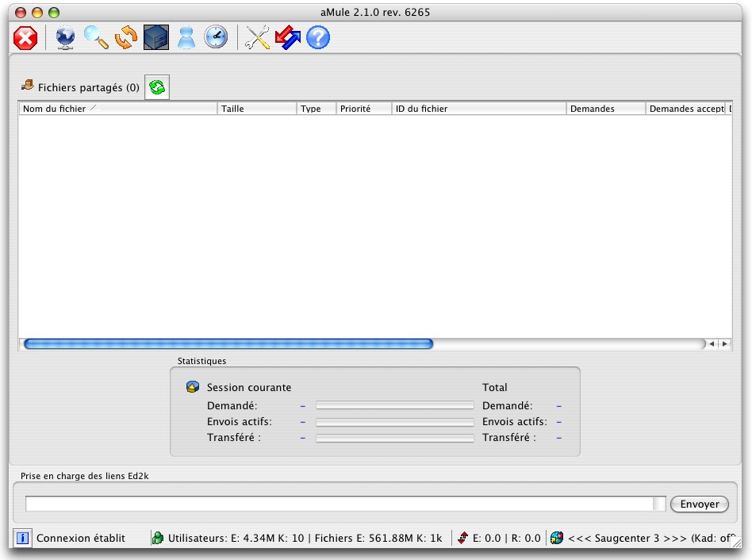
Task: Reload shared files with the green refresh button
Action: coord(157,88)
